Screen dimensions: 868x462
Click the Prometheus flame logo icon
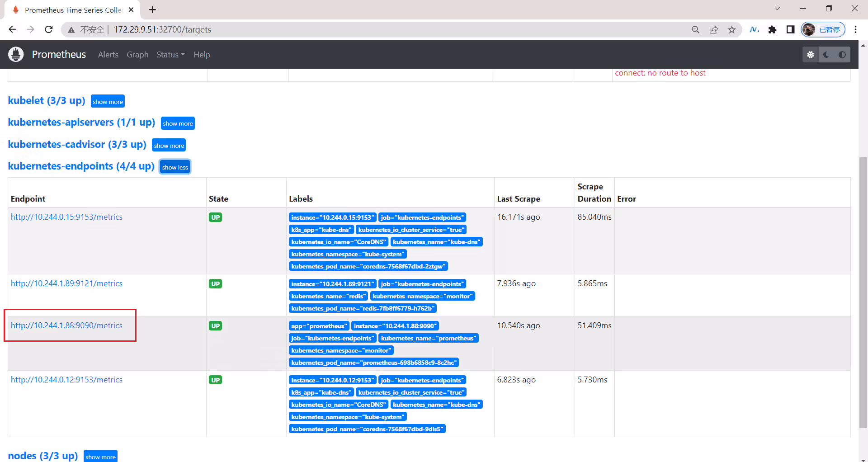[16, 54]
